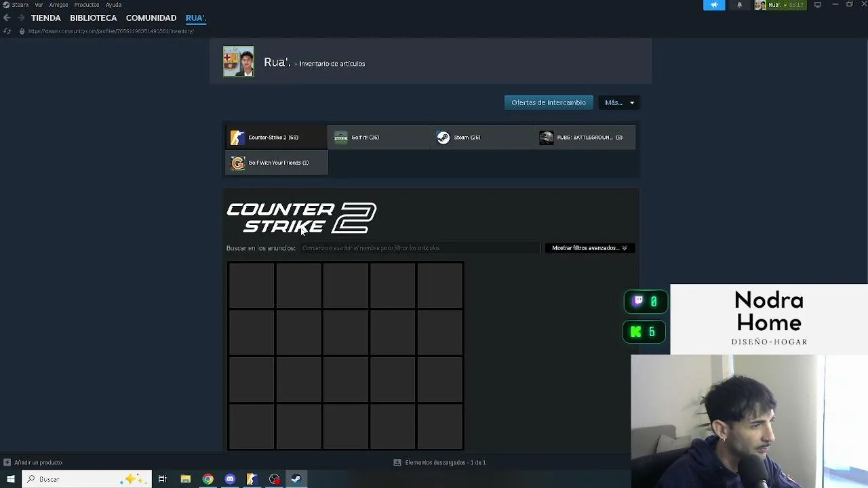Click the PUBG game icon
868x488 pixels.
coord(546,138)
